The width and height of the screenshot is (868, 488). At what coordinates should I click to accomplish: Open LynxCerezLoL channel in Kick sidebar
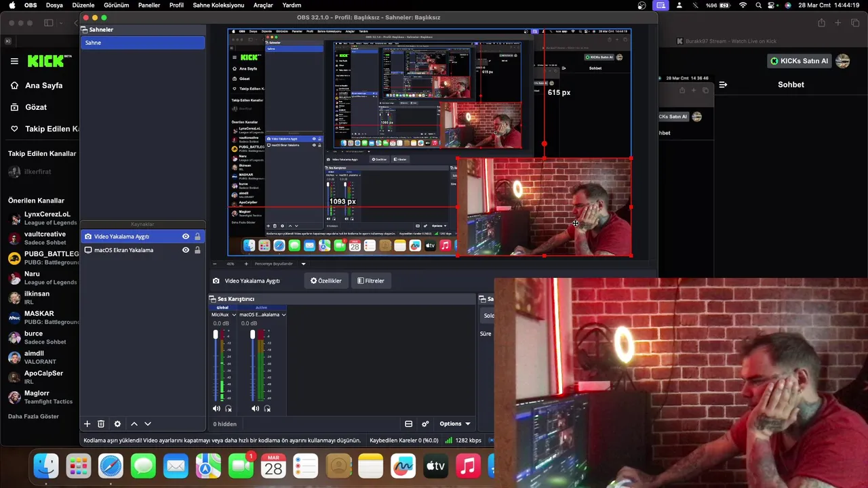coord(43,218)
